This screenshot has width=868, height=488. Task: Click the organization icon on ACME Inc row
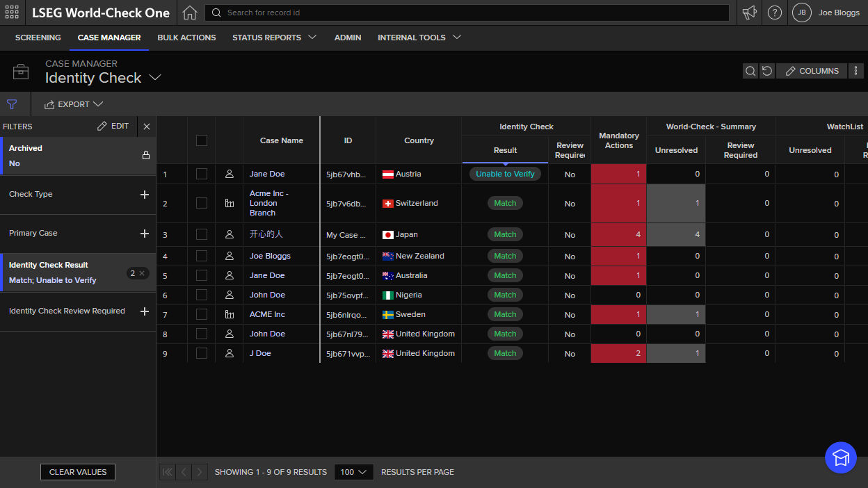click(229, 314)
